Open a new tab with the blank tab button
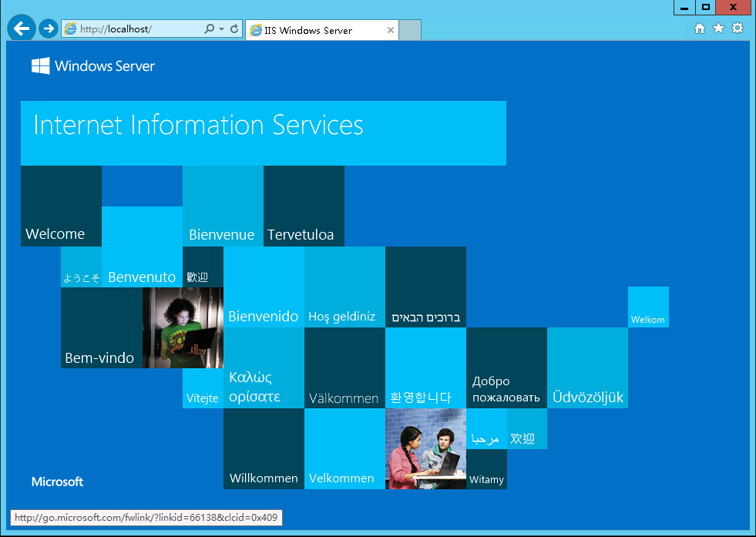The image size is (756, 537). (x=410, y=30)
